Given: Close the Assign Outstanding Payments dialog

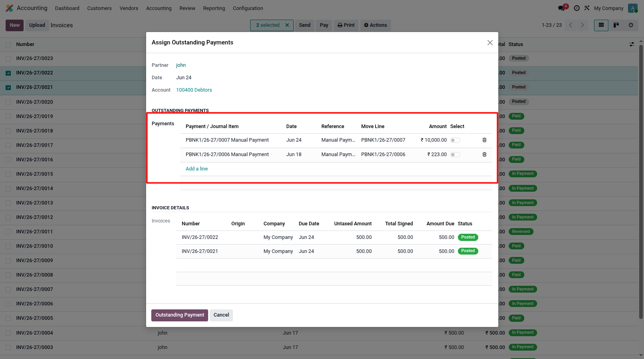Looking at the screenshot, I should pos(490,42).
